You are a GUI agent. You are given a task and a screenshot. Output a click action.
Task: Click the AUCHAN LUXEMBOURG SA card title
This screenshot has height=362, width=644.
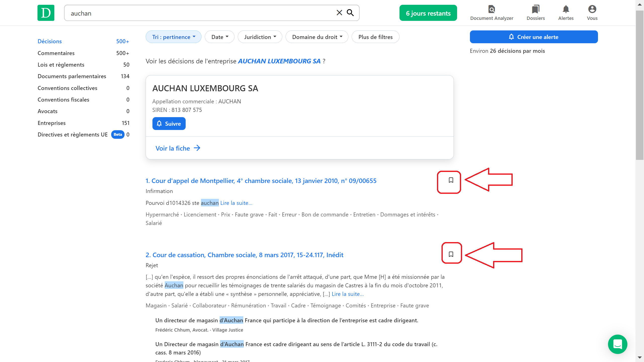pyautogui.click(x=205, y=88)
